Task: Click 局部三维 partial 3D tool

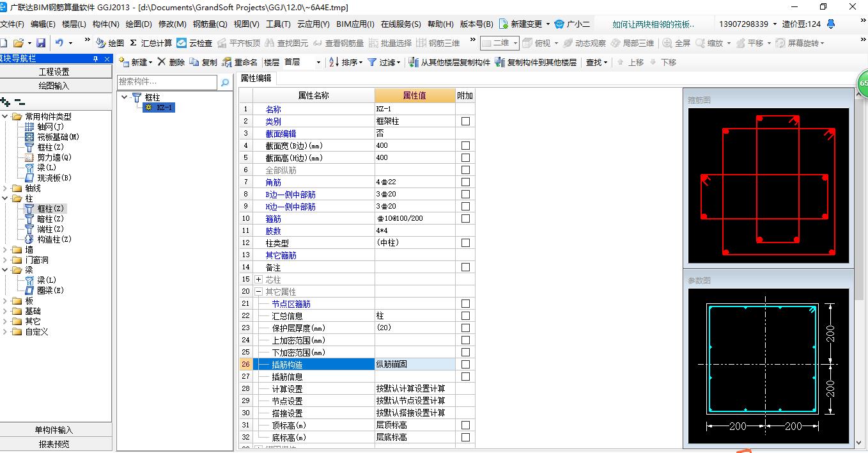Action: (x=632, y=43)
